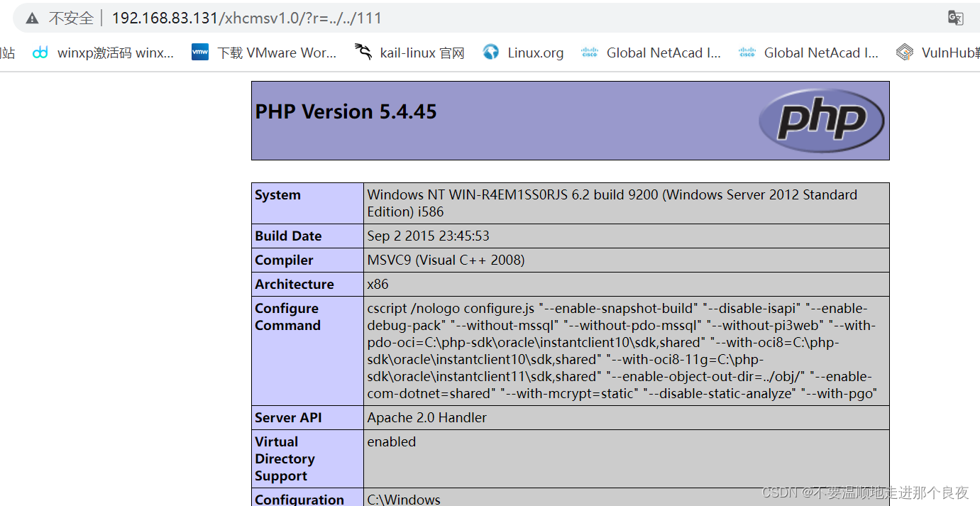Click the enabled value cell
The image size is (980, 506).
tap(626, 459)
